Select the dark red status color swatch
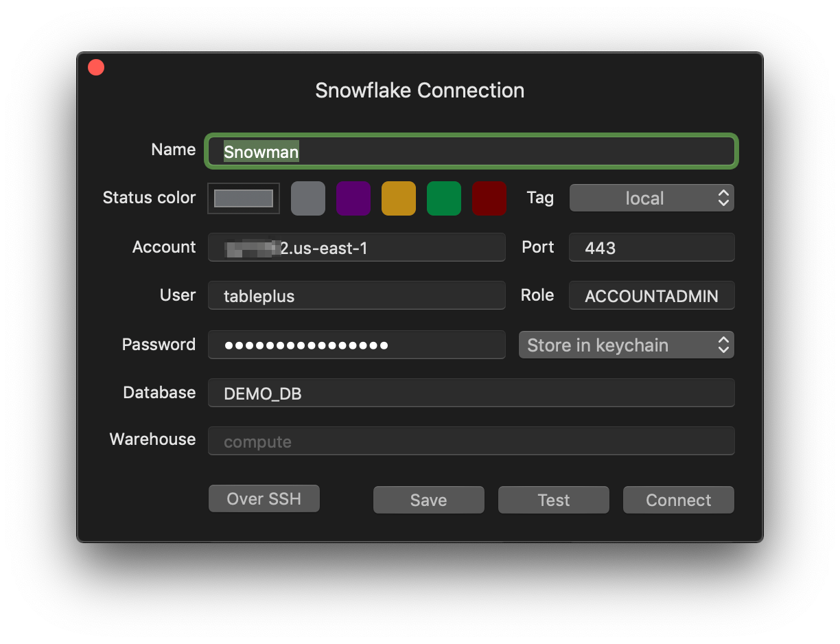This screenshot has width=840, height=644. (489, 198)
